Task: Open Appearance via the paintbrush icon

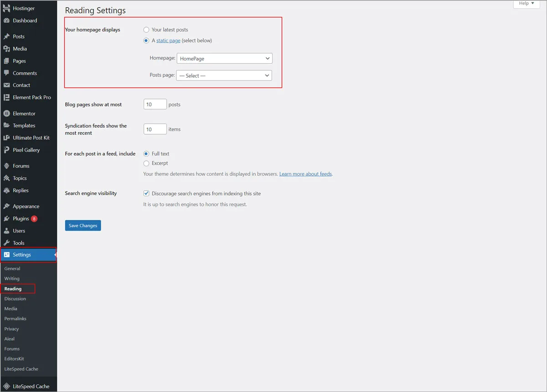Action: click(6, 206)
